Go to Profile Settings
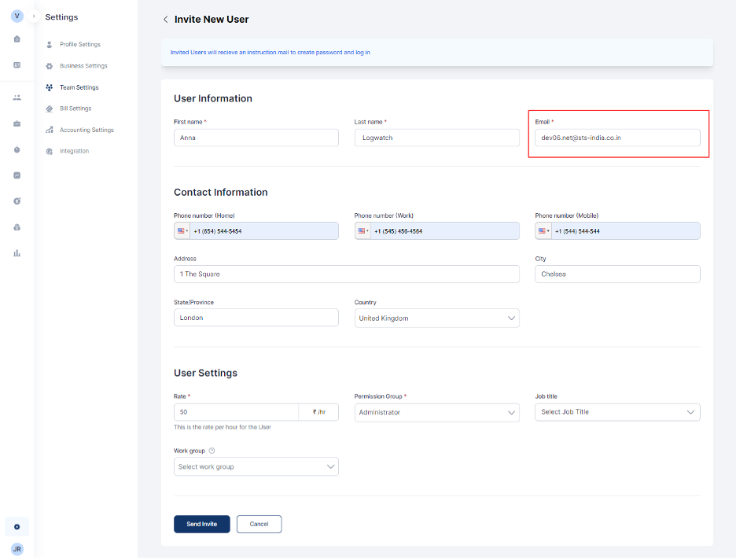The width and height of the screenshot is (736, 560). coord(79,45)
